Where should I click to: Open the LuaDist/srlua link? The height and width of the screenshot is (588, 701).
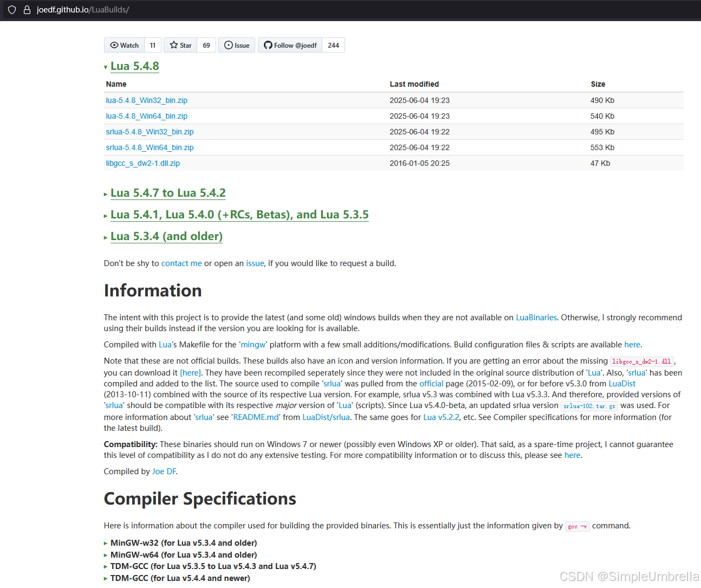point(326,417)
